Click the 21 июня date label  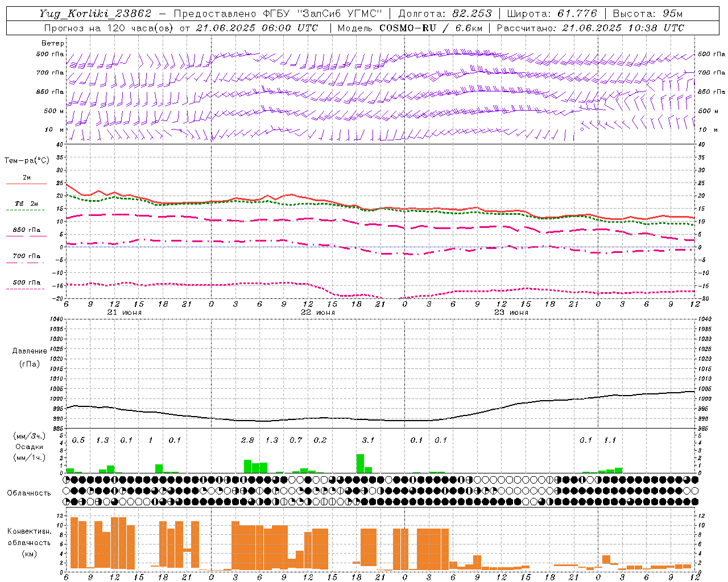(125, 313)
